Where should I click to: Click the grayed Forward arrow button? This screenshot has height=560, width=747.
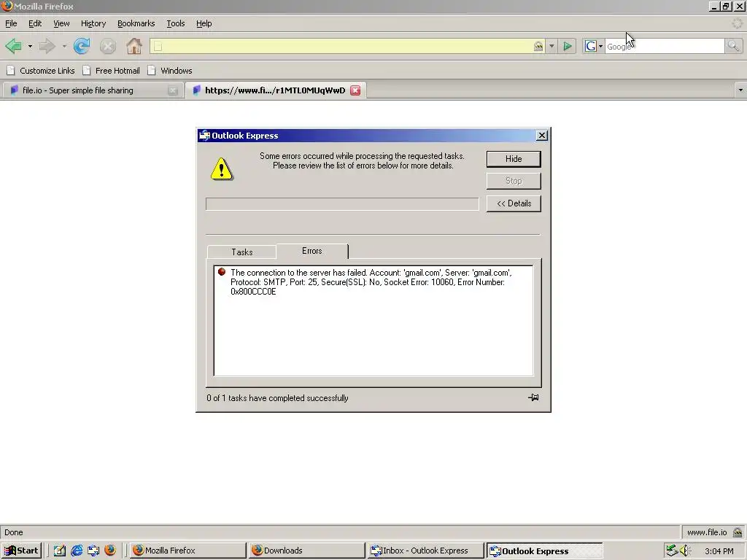click(x=47, y=46)
